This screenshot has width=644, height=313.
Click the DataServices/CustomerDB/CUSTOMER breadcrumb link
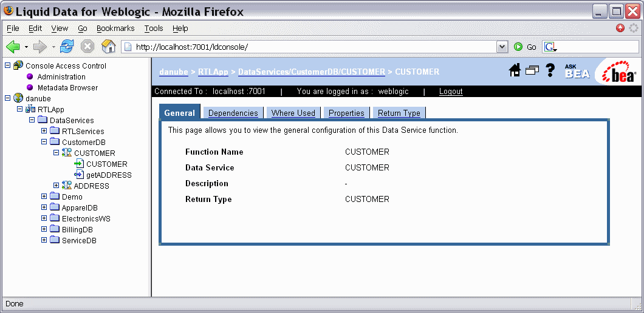[x=312, y=72]
